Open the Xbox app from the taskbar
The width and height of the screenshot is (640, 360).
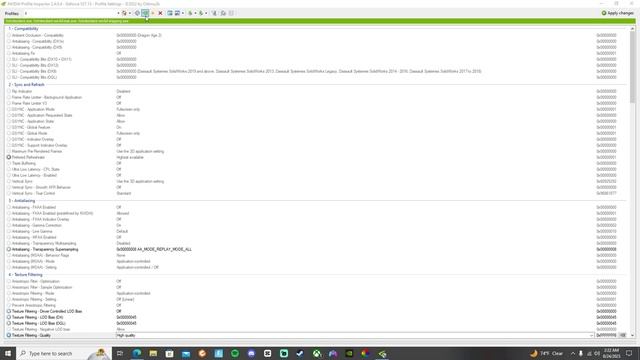tap(317, 353)
